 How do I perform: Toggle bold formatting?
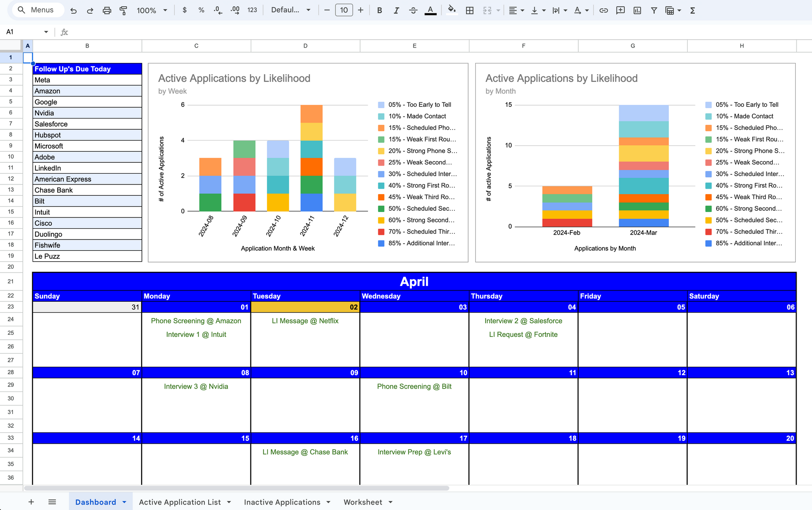pyautogui.click(x=379, y=10)
